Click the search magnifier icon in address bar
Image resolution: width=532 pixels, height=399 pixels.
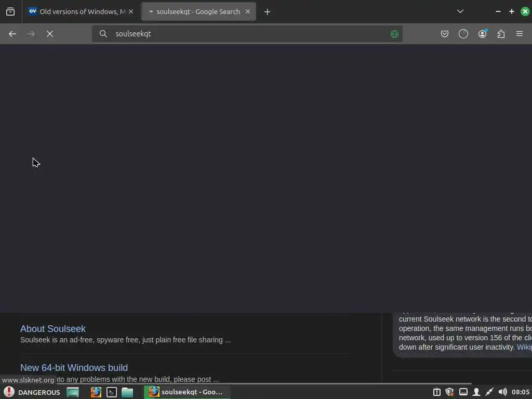(x=103, y=34)
